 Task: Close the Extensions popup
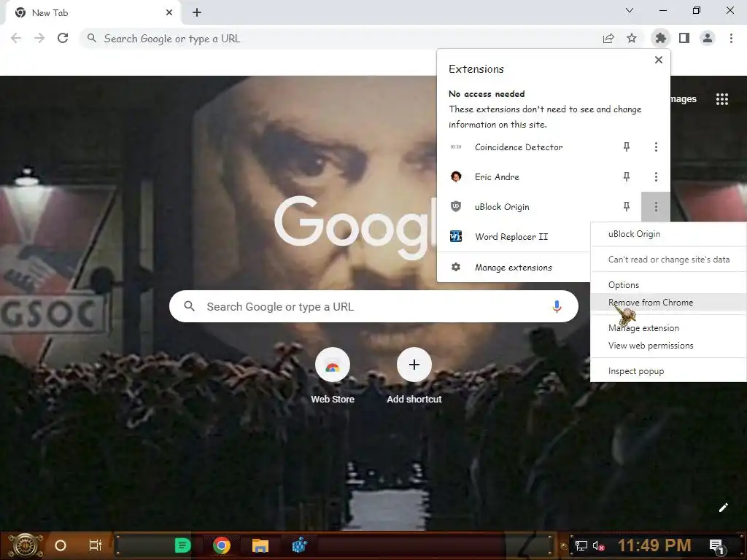[659, 60]
